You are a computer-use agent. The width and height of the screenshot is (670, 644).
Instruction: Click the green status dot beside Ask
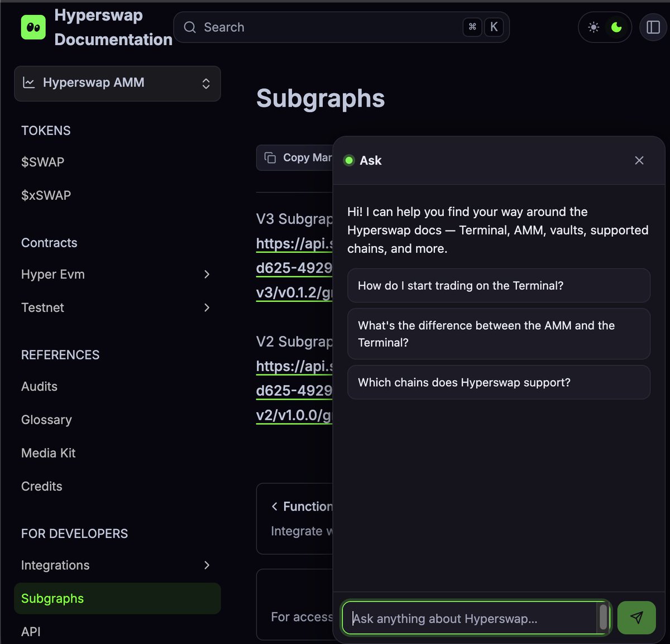click(x=349, y=160)
